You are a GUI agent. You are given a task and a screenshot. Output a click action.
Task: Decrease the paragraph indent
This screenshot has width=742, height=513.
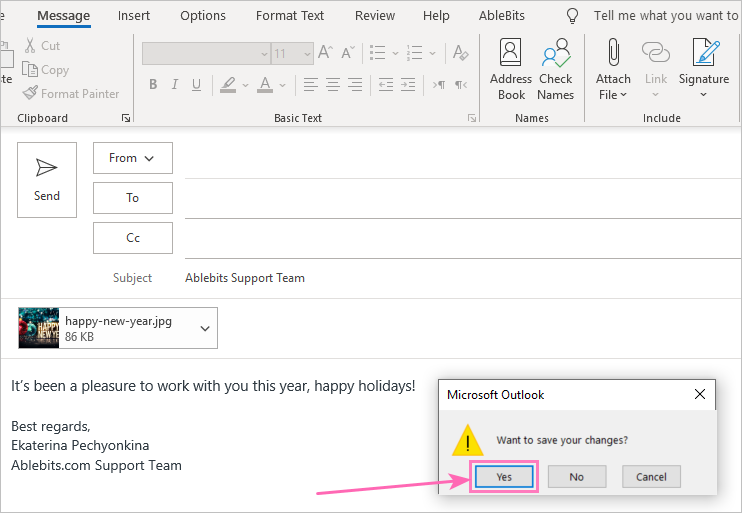tap(386, 85)
